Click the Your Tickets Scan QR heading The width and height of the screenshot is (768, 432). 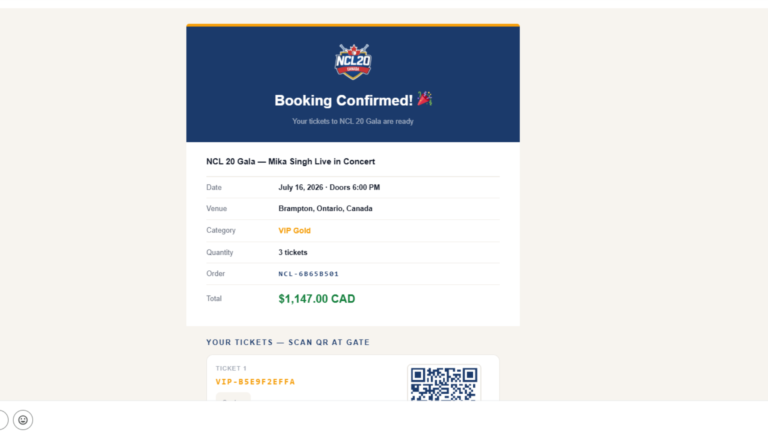(x=288, y=342)
